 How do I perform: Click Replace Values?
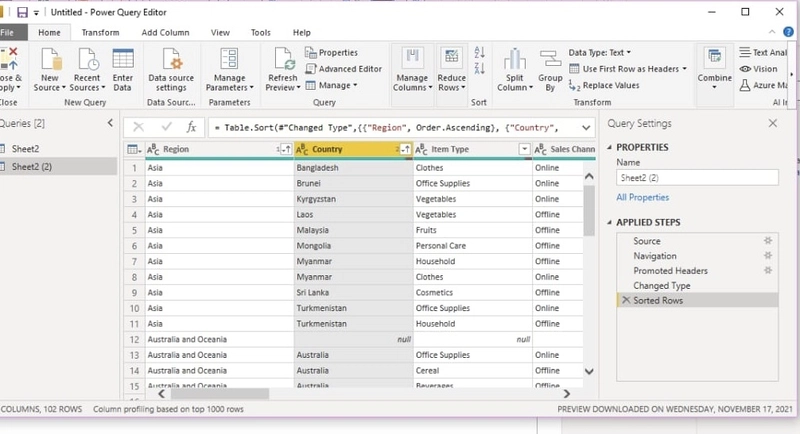point(604,85)
